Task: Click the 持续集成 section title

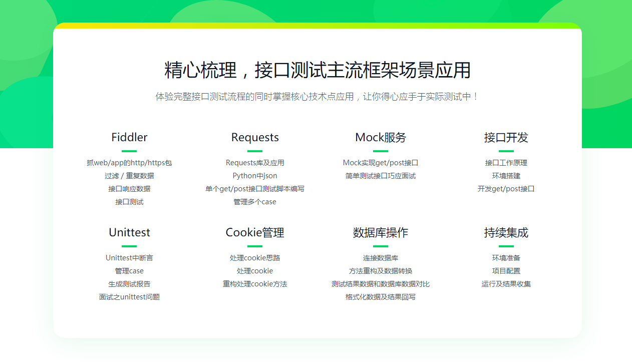Action: (506, 232)
